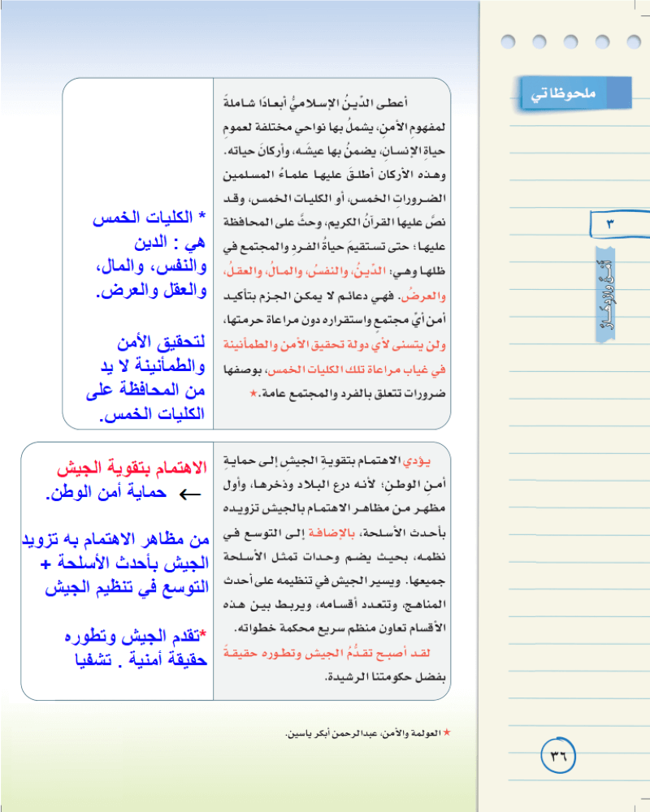Click the blue note 'حماية أمن الوطن.'
650x812 pixels.
106,493
